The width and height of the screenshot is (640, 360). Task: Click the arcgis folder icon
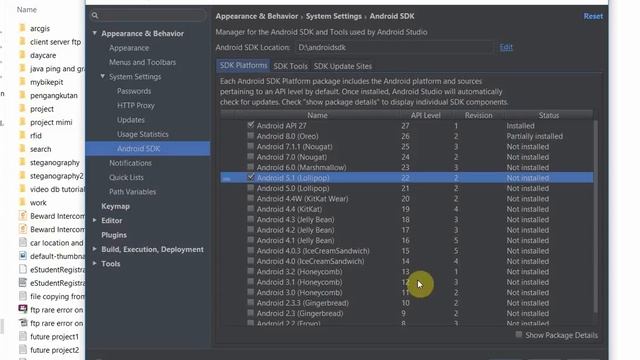click(23, 28)
